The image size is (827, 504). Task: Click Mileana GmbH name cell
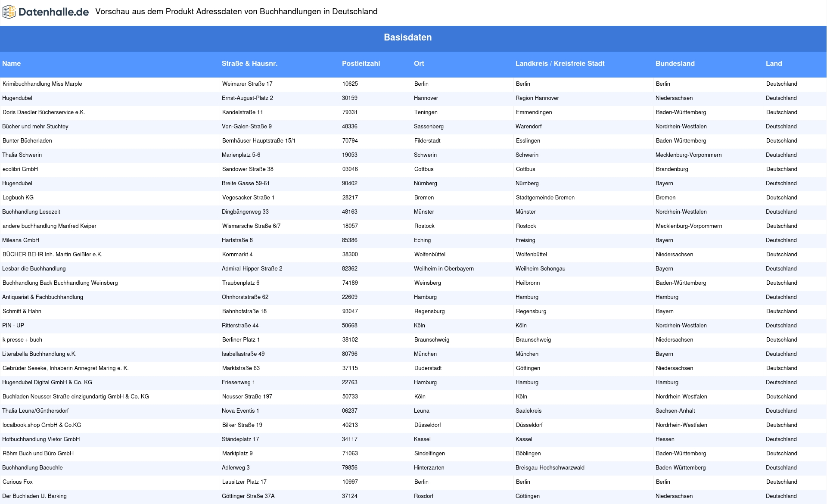(x=21, y=240)
